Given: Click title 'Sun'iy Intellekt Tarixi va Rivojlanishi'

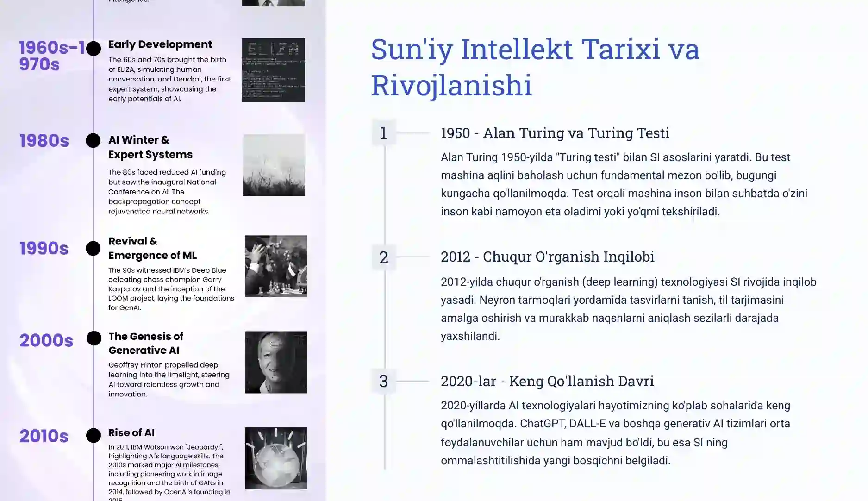Looking at the screenshot, I should pos(535,67).
